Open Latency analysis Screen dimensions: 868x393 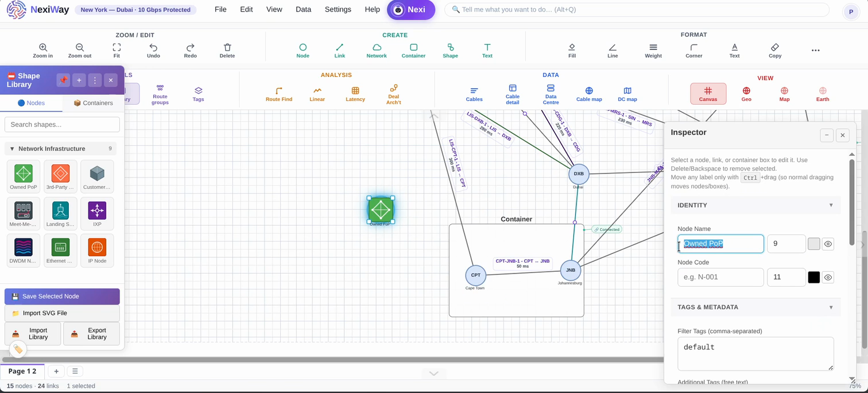coord(355,94)
